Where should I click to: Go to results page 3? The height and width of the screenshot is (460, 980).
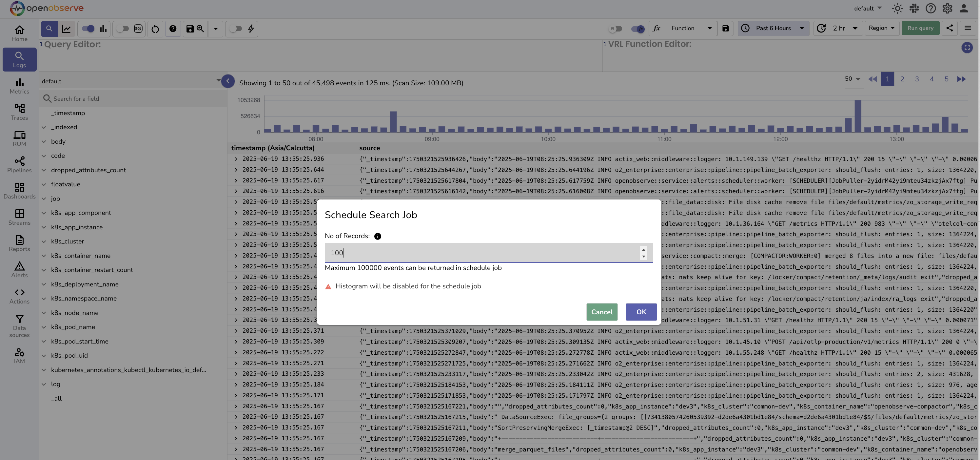tap(917, 79)
